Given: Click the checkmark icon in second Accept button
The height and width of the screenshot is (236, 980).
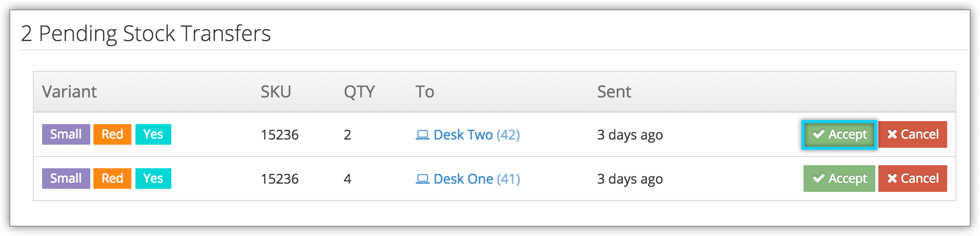Looking at the screenshot, I should click(x=819, y=179).
